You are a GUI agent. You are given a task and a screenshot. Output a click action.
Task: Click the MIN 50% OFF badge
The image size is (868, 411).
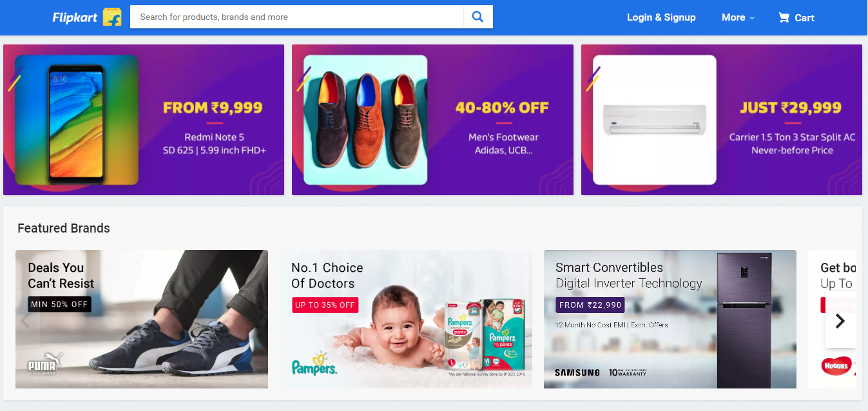coord(59,304)
